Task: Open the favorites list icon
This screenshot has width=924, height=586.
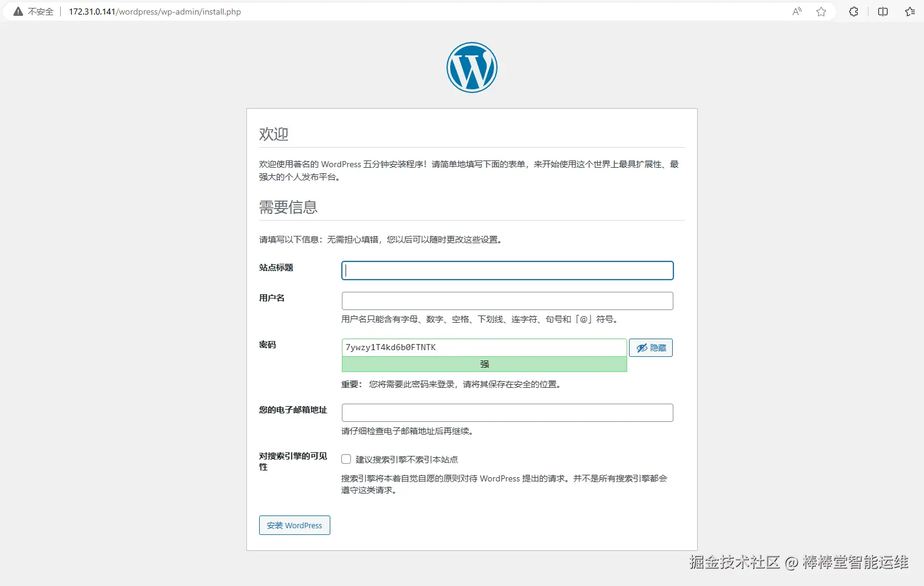Action: click(910, 12)
